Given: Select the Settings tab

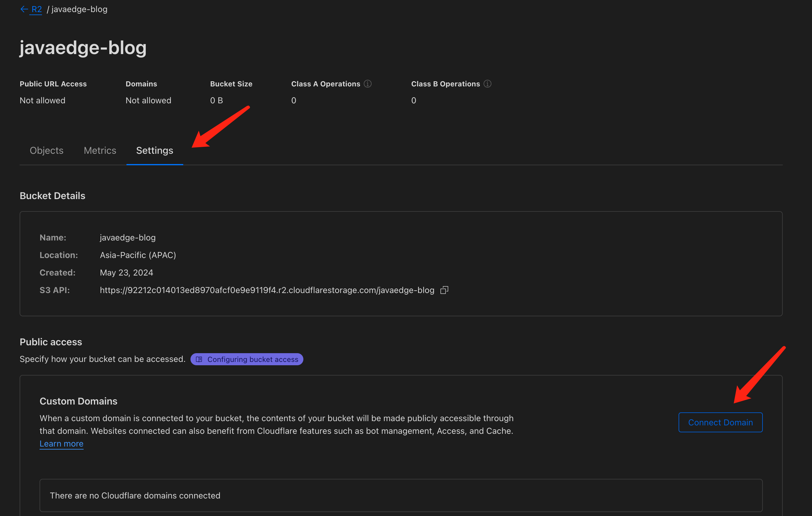Looking at the screenshot, I should click(155, 150).
